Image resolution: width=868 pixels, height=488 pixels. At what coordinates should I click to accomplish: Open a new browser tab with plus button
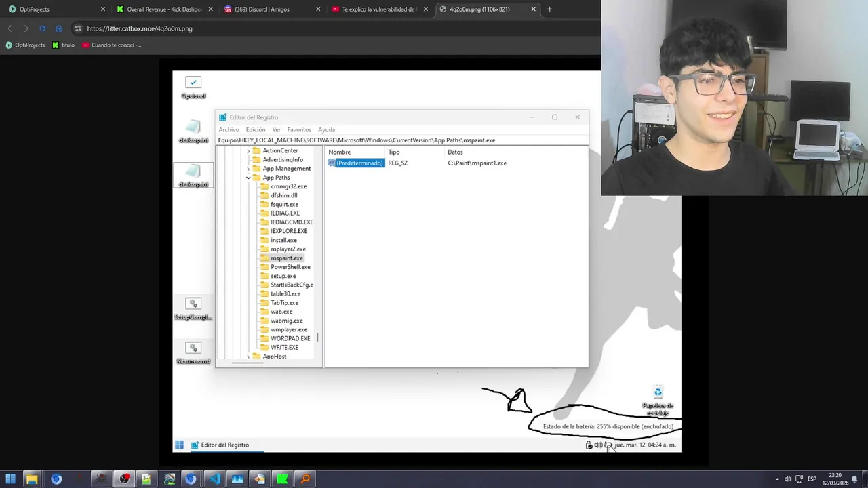pyautogui.click(x=549, y=9)
